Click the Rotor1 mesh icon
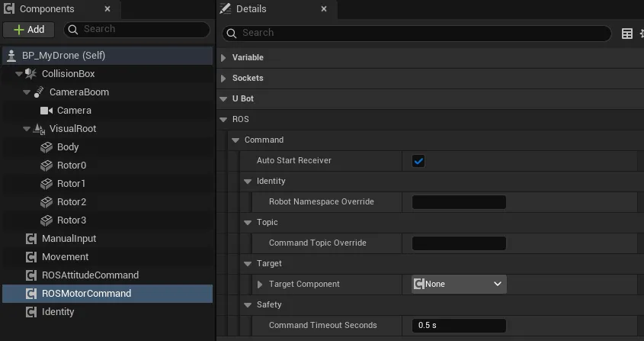This screenshot has width=644, height=341. coord(46,184)
